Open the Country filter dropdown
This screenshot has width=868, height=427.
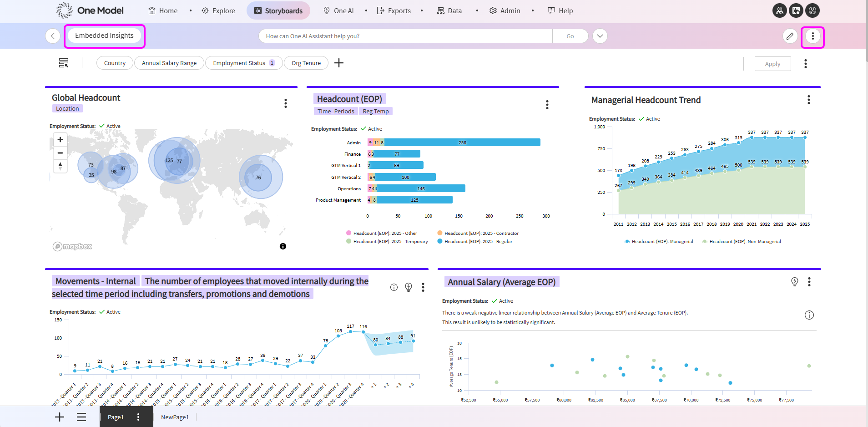(115, 63)
